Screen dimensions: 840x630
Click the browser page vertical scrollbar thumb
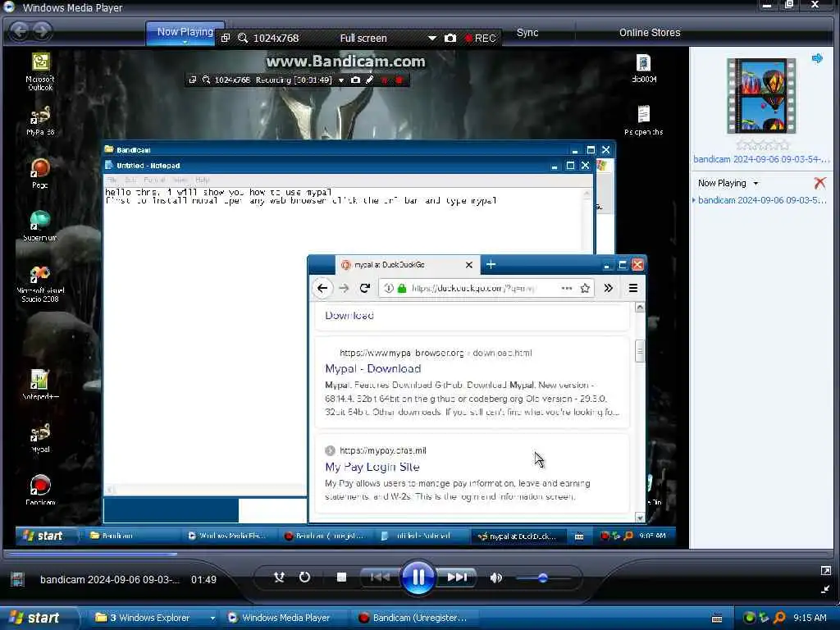(x=639, y=351)
